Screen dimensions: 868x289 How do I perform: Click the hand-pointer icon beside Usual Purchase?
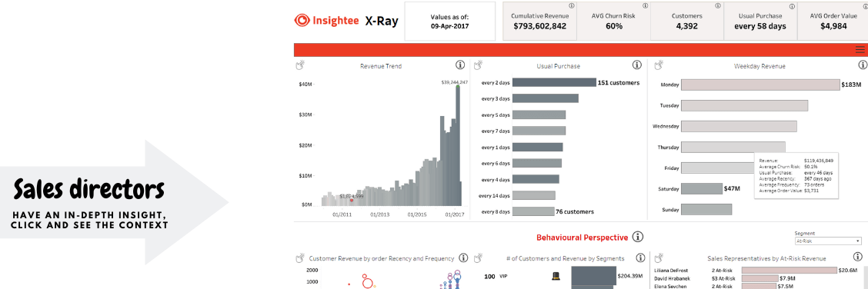479,65
